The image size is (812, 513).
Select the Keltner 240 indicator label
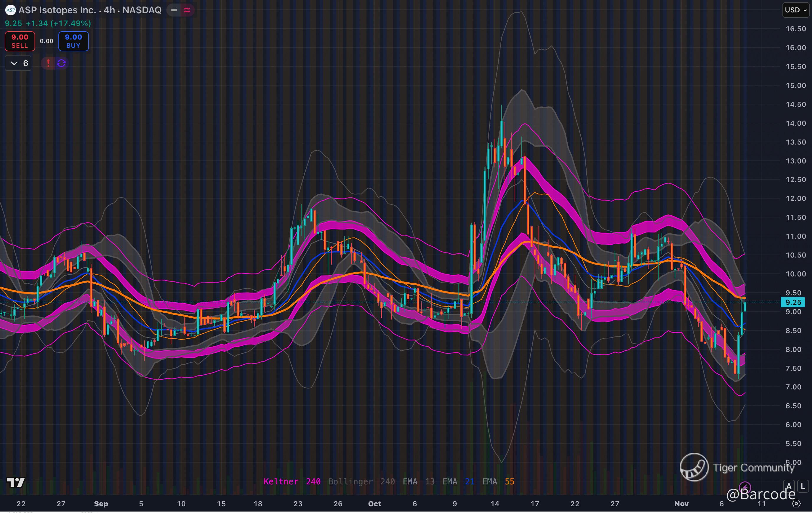pos(292,481)
